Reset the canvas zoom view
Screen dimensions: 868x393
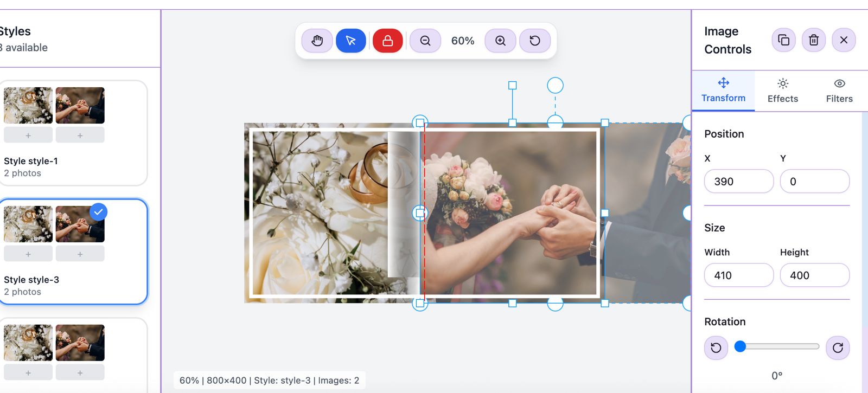tap(535, 41)
